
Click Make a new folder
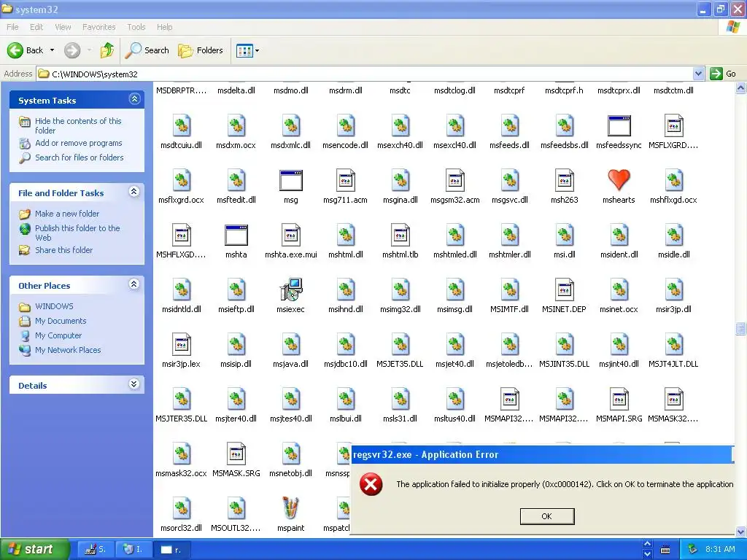67,214
